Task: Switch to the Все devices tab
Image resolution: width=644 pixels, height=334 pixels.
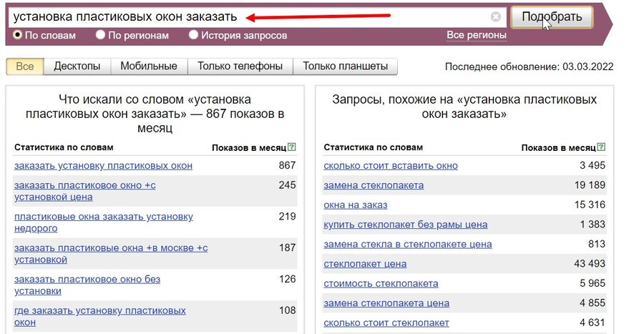Action: 24,67
